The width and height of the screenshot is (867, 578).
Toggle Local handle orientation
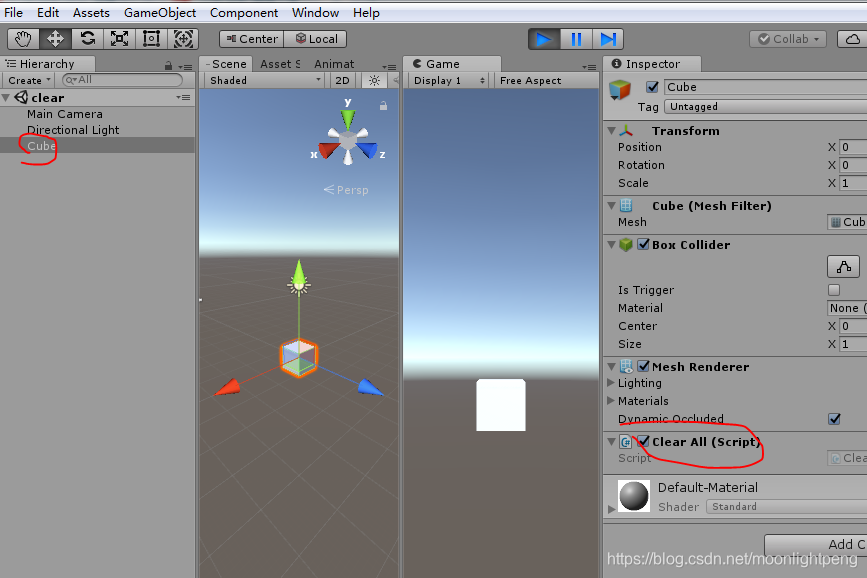pyautogui.click(x=316, y=39)
